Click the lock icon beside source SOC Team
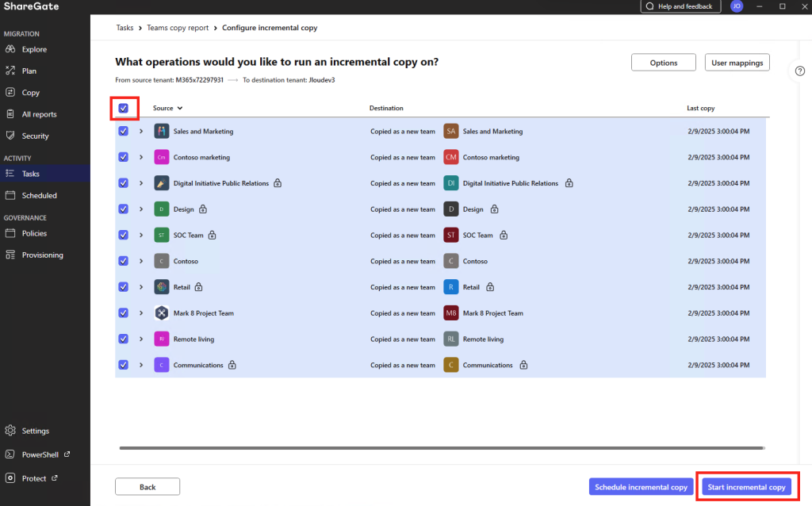The width and height of the screenshot is (812, 506). [213, 235]
